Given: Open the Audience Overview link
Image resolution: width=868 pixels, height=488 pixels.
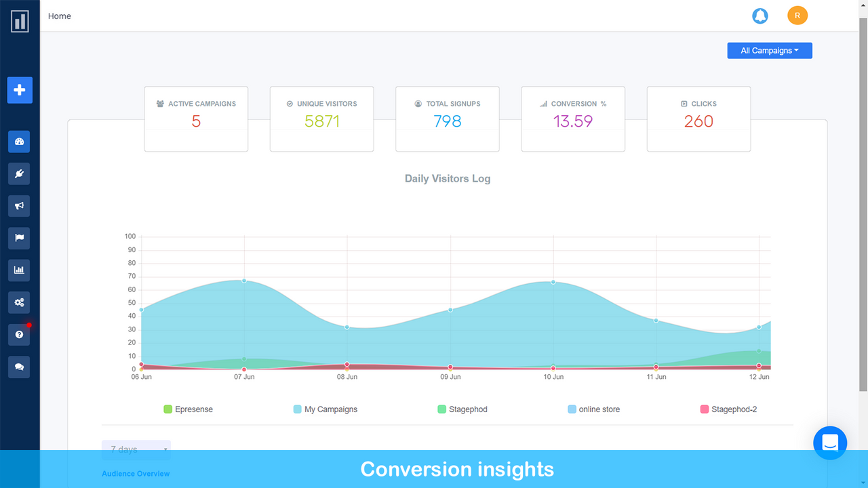Looking at the screenshot, I should [136, 474].
